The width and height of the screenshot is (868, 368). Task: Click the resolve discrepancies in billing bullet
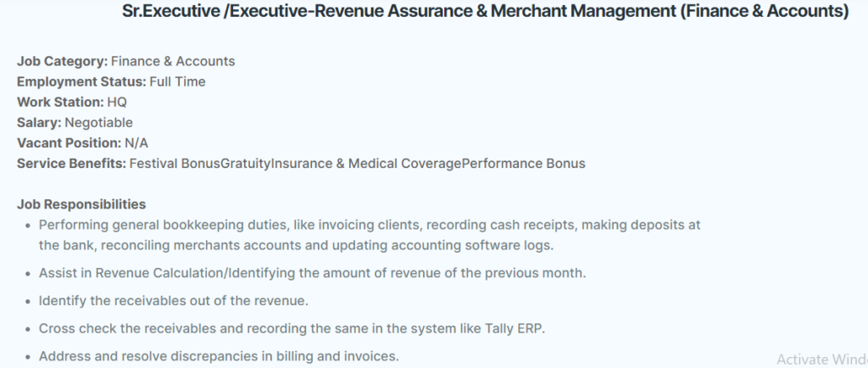219,356
